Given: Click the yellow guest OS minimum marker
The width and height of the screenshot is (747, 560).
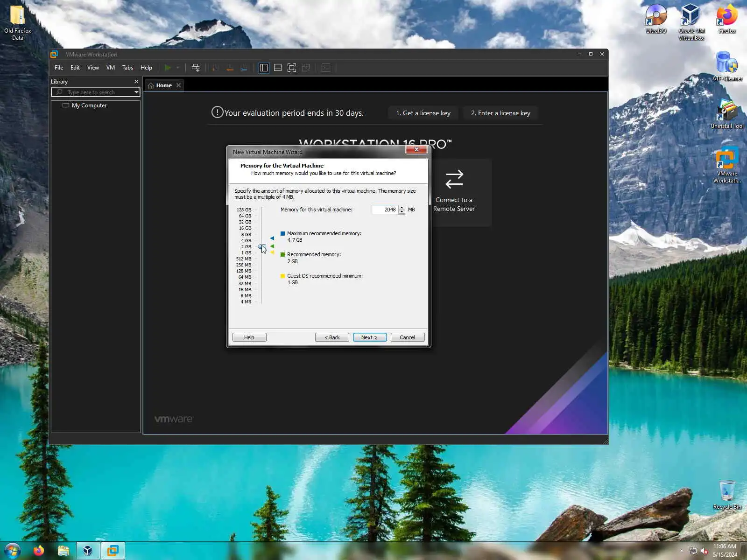Looking at the screenshot, I should [273, 252].
